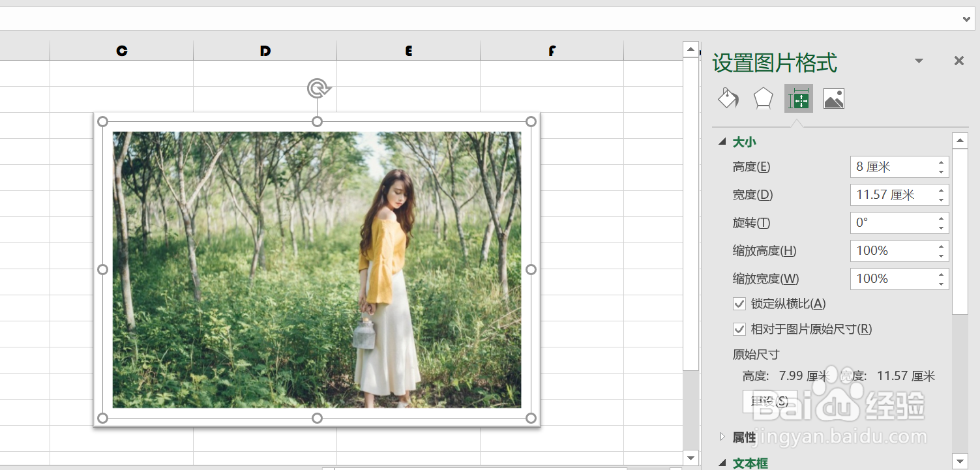980x470 pixels.
Task: Select column F header
Action: [552, 51]
